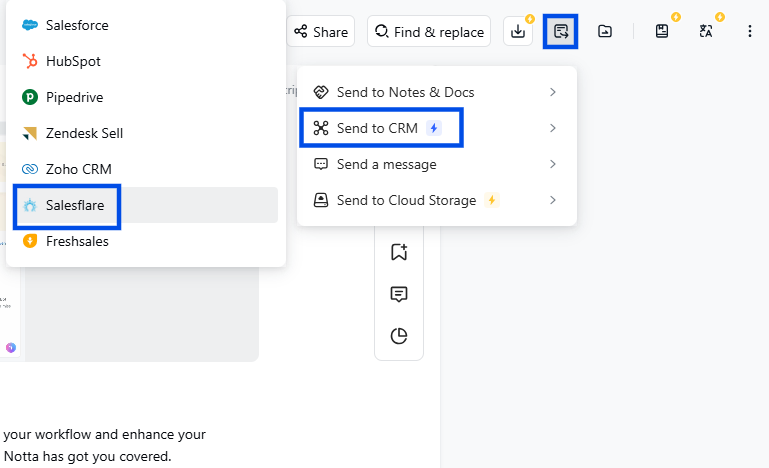Screen dimensions: 769x468
Task: Select Pipedrive from the CRM list
Action: (x=146, y=97)
